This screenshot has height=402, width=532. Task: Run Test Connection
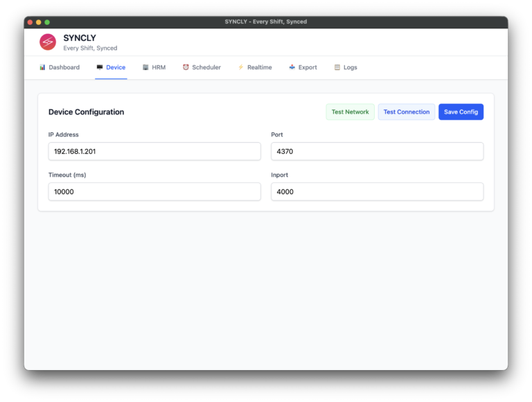pyautogui.click(x=407, y=112)
